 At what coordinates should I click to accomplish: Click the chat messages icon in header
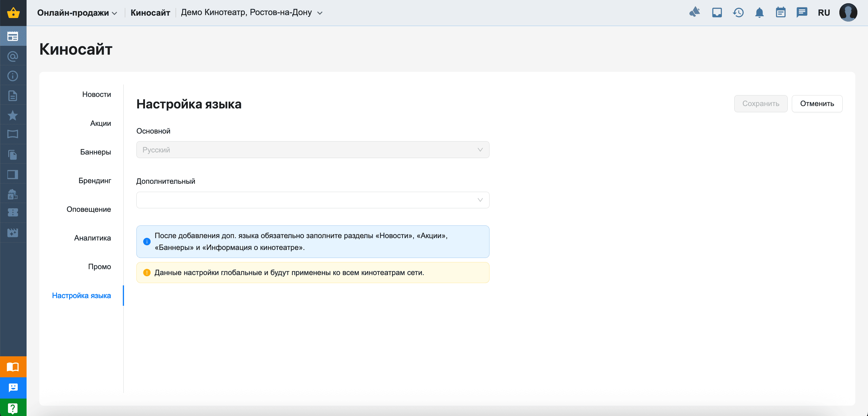click(802, 13)
